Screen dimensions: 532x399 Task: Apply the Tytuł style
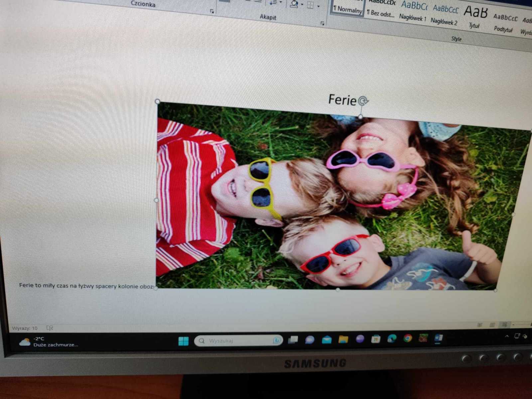click(475, 17)
